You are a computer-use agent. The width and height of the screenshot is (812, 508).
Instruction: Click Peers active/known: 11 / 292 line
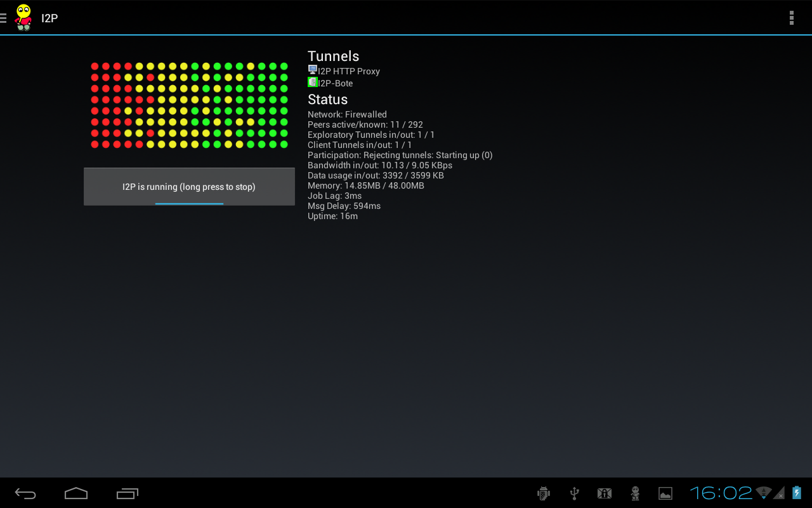tap(365, 124)
